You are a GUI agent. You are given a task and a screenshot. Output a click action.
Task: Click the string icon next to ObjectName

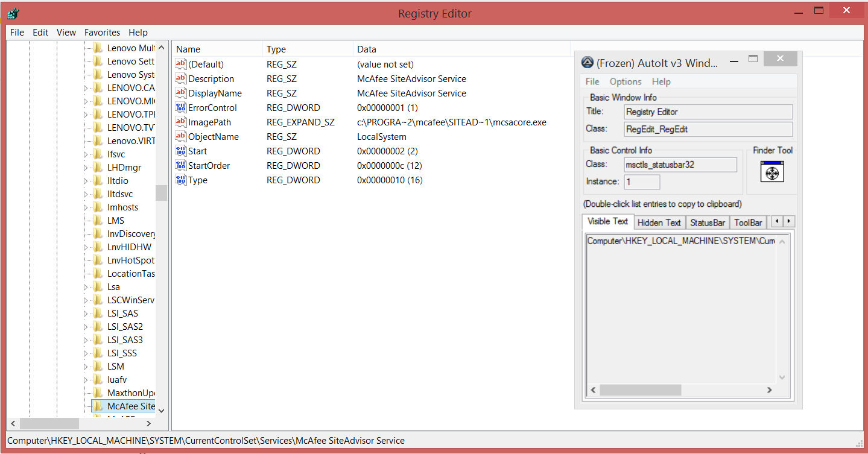tap(181, 136)
